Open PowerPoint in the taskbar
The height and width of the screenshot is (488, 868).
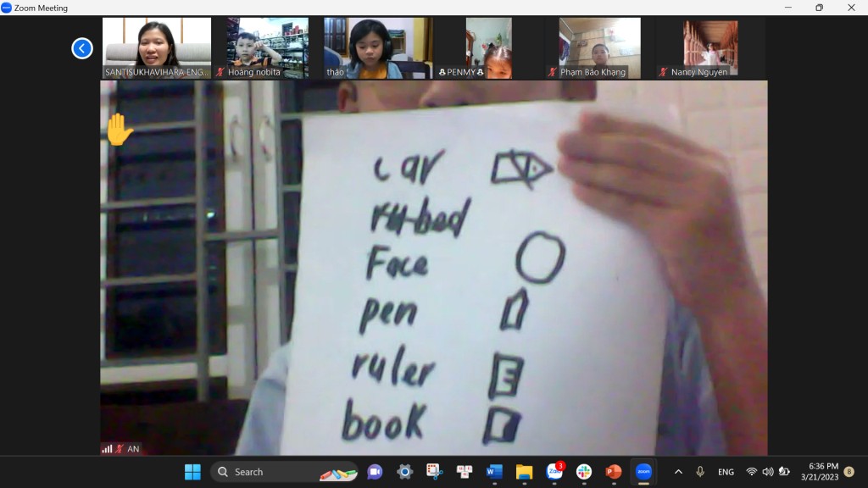(x=614, y=472)
